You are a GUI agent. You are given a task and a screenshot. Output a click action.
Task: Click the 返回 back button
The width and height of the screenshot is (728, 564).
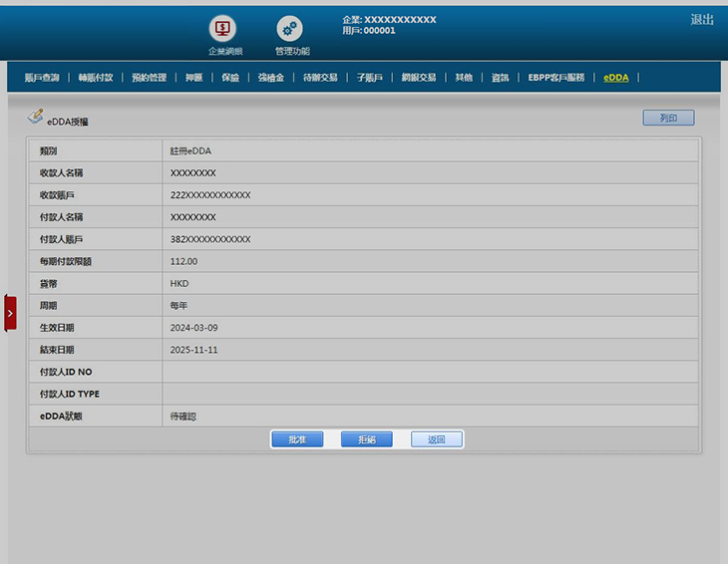tap(437, 439)
